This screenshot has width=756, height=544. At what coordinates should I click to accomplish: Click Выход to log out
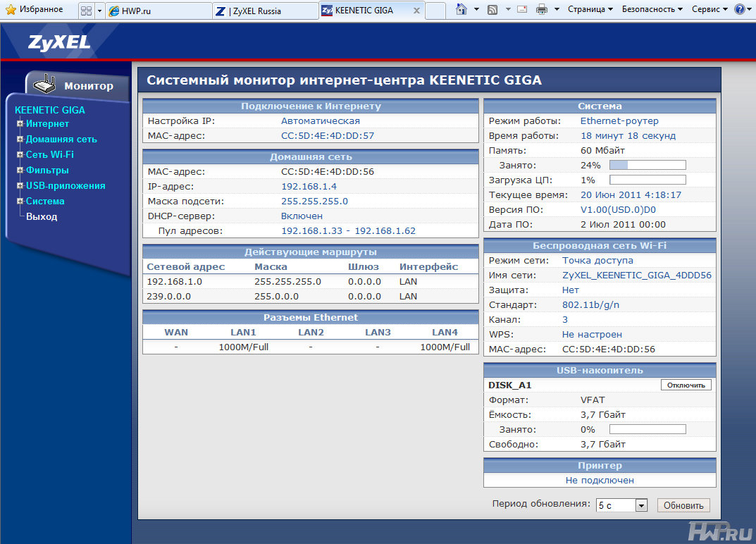coord(42,216)
